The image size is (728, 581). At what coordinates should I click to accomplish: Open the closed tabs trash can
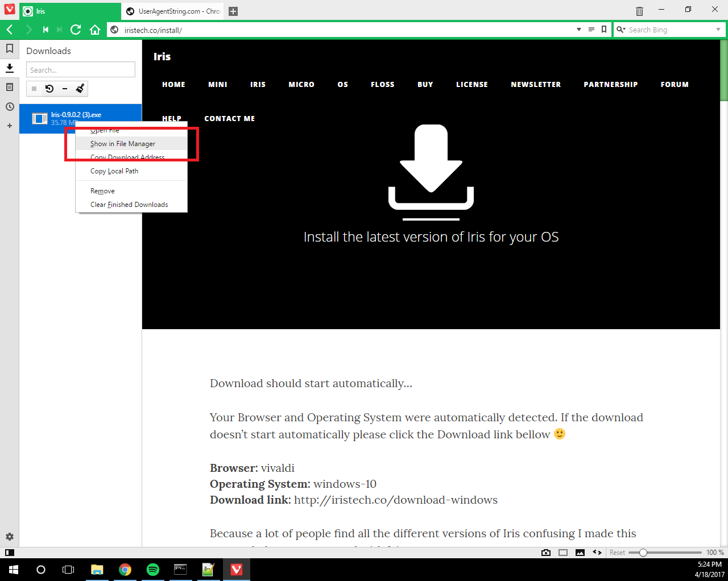pyautogui.click(x=639, y=11)
